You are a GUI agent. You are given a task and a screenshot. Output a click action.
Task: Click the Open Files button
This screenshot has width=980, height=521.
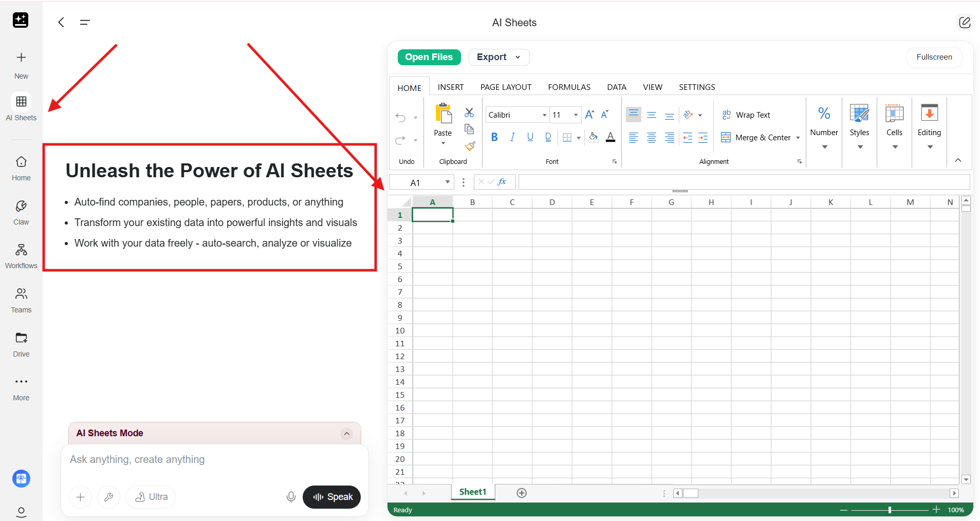pos(429,57)
